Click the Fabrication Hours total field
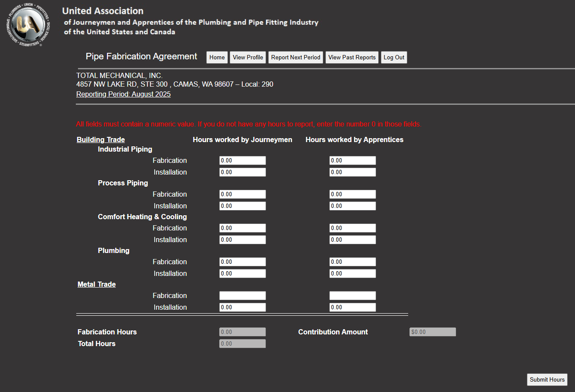Image resolution: width=575 pixels, height=392 pixels. point(243,332)
